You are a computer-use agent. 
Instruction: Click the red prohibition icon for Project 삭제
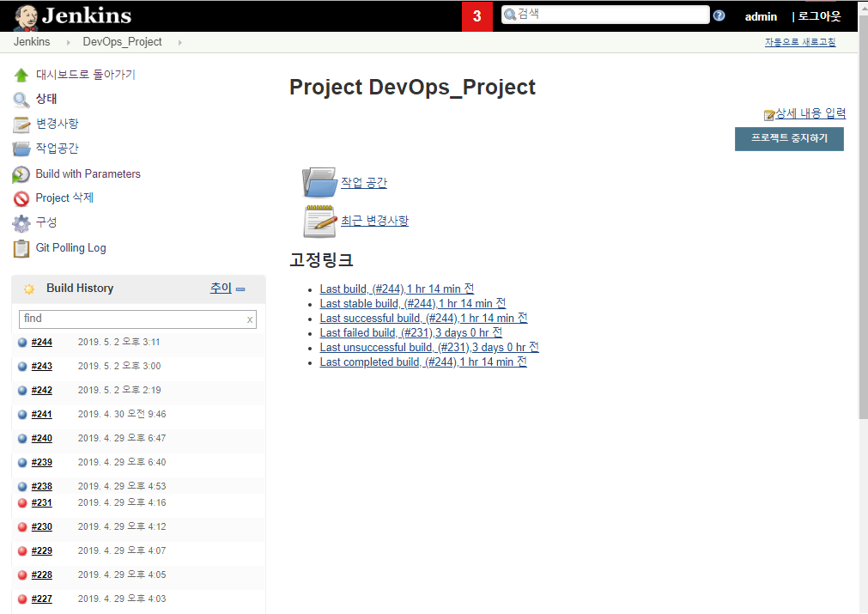coord(21,198)
